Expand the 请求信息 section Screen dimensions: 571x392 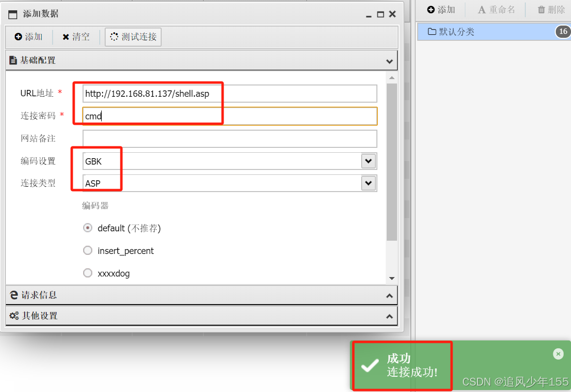pos(389,296)
